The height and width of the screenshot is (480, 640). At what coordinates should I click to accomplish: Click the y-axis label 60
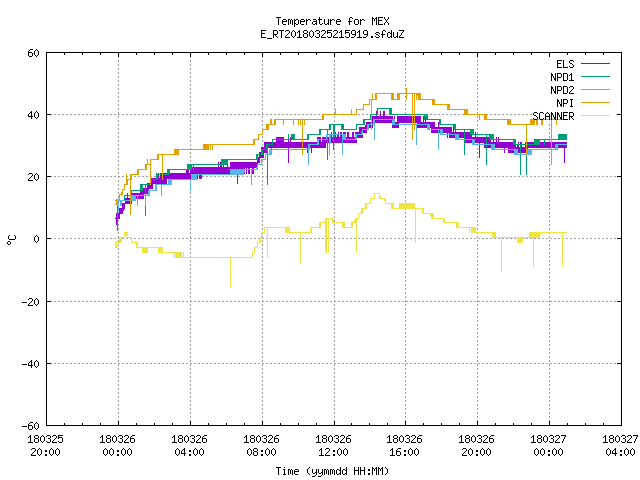coord(33,53)
